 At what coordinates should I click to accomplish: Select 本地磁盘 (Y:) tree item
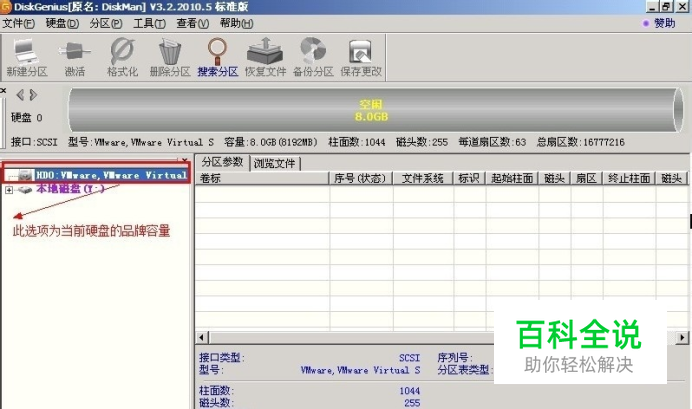(70, 189)
